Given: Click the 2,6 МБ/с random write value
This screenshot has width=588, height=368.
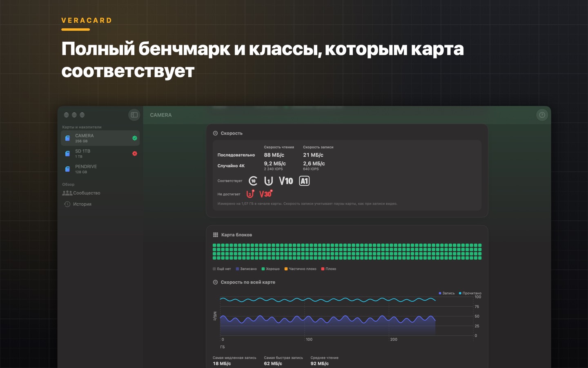Looking at the screenshot, I should click(314, 164).
